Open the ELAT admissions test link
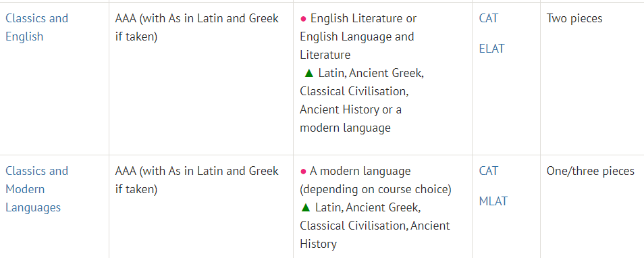The image size is (644, 258). click(x=491, y=49)
